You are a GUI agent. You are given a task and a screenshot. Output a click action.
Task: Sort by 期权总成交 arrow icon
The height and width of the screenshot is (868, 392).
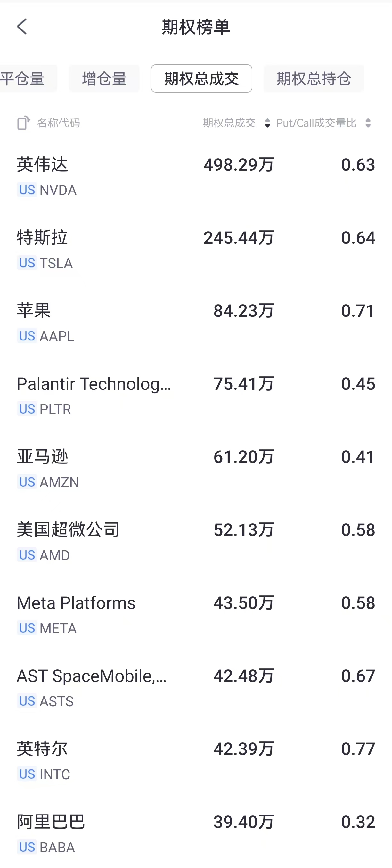coord(267,123)
